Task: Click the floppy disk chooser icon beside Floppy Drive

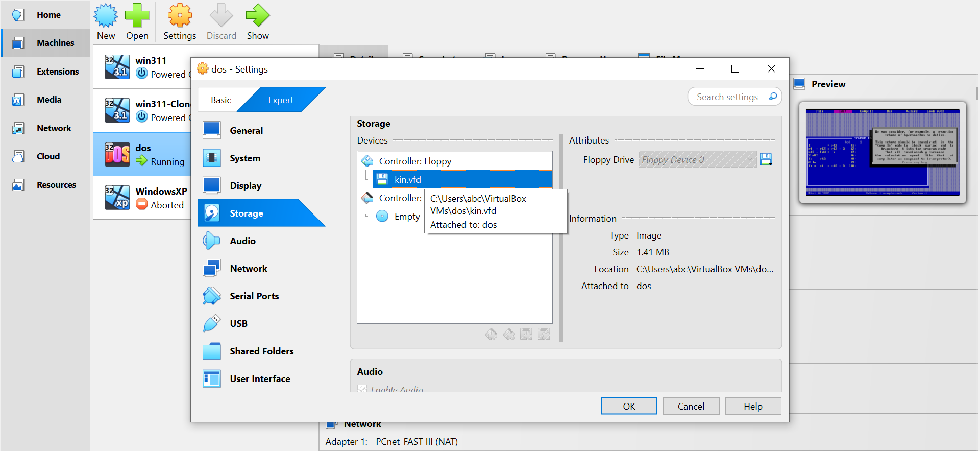Action: coord(766,160)
